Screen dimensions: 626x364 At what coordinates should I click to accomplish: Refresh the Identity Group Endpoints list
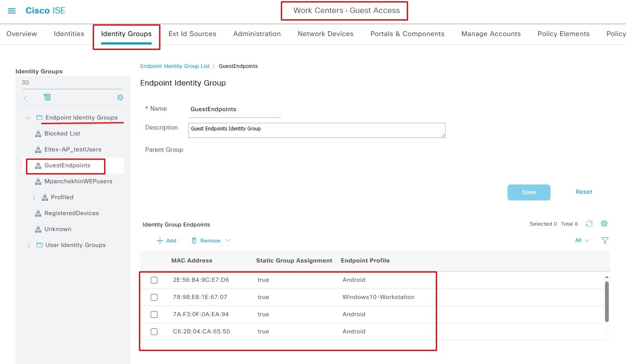[589, 224]
